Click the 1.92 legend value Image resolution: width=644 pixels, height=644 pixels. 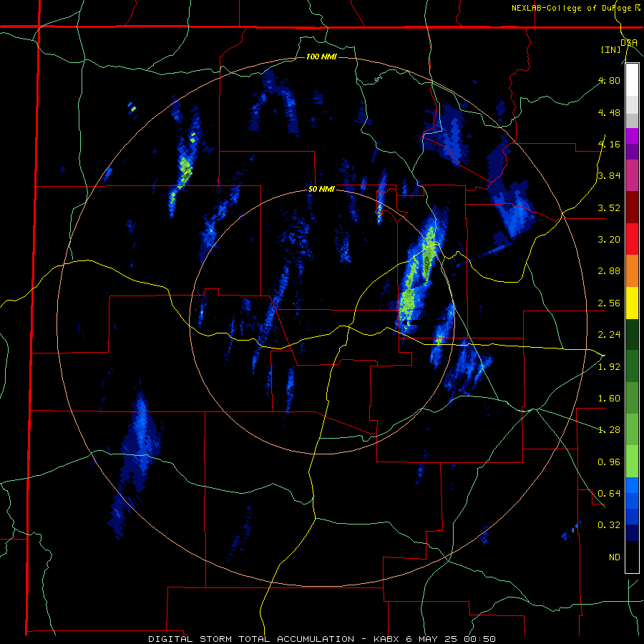click(609, 367)
